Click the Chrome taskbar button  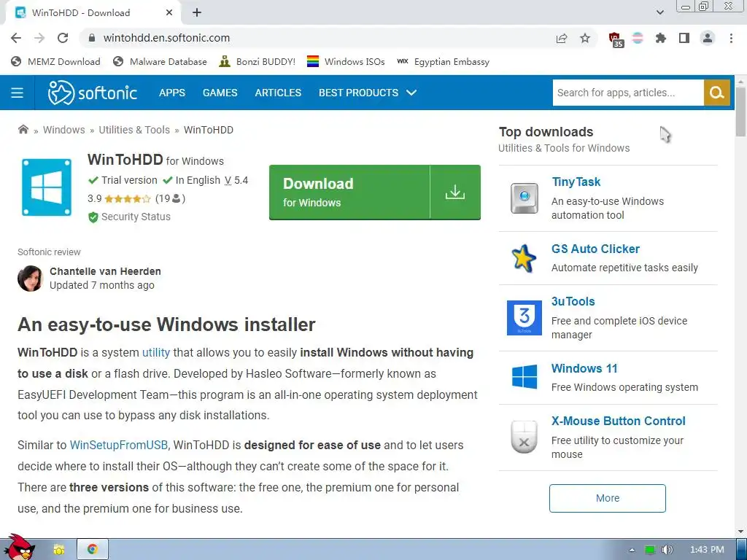pos(93,550)
